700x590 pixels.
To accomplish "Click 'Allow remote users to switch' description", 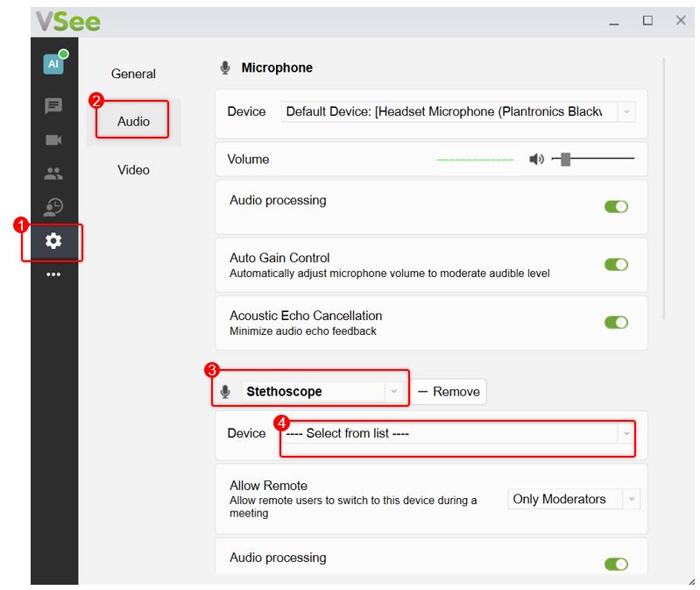I will point(353,507).
